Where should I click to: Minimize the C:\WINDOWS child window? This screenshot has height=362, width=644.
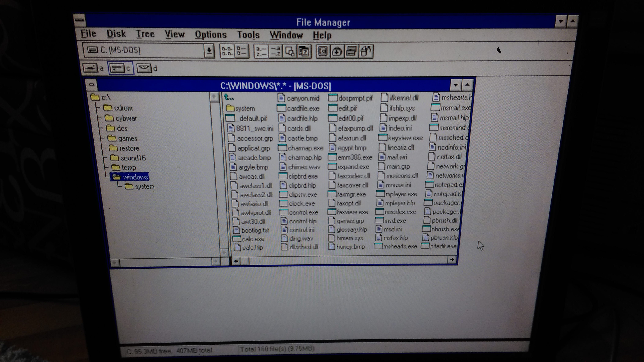(x=455, y=85)
